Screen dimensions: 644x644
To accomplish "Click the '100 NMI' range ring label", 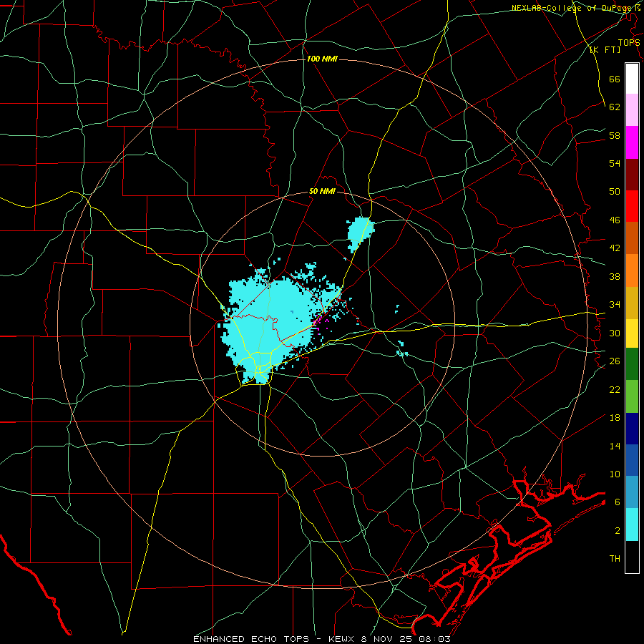I will (x=322, y=59).
